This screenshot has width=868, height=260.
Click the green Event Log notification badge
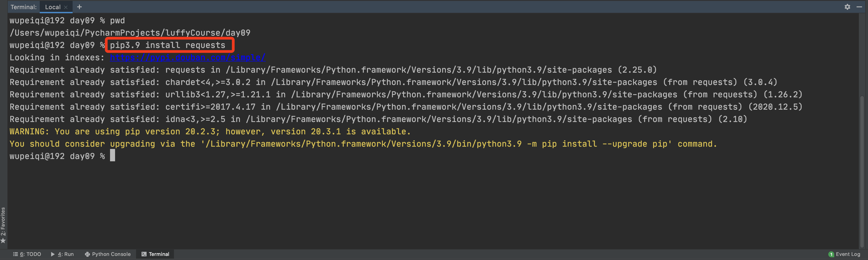coord(831,254)
